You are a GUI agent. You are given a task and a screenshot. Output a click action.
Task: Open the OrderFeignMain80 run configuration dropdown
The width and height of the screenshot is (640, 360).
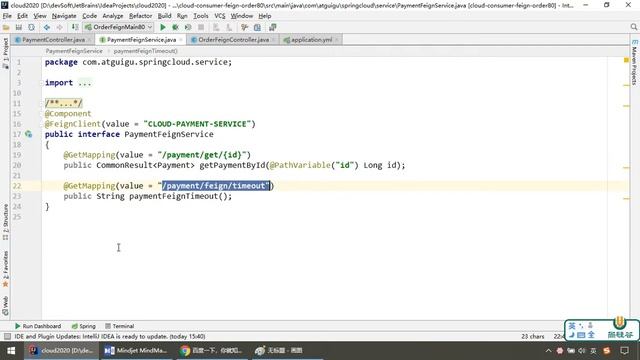coord(118,27)
